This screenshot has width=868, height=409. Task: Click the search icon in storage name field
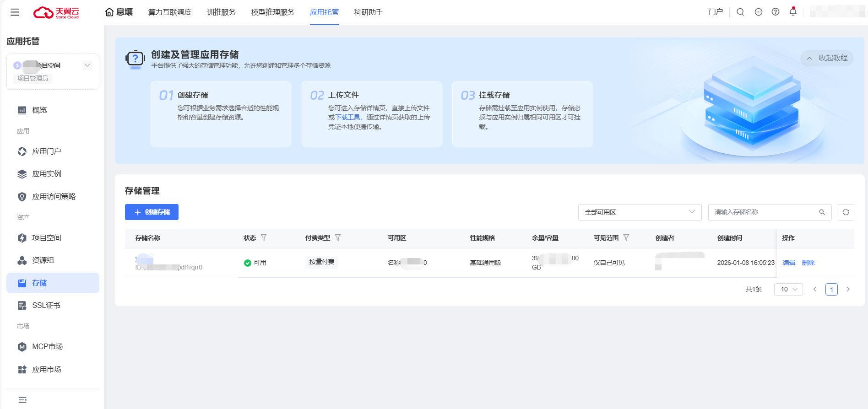822,212
